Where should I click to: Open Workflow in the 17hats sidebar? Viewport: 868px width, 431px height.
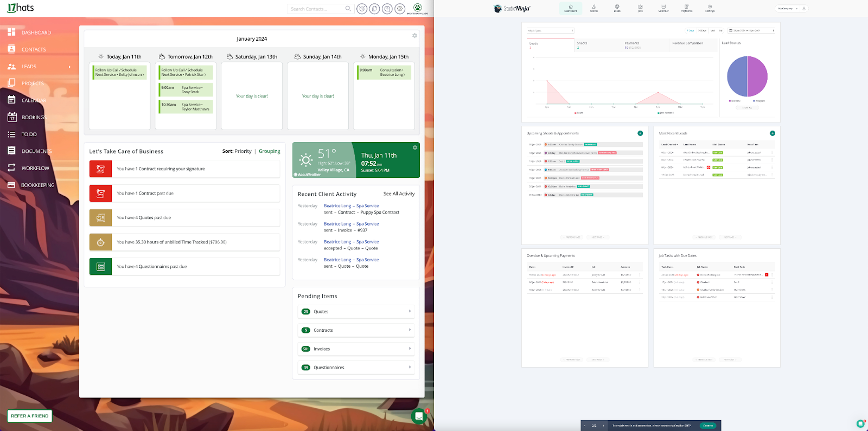point(28,168)
